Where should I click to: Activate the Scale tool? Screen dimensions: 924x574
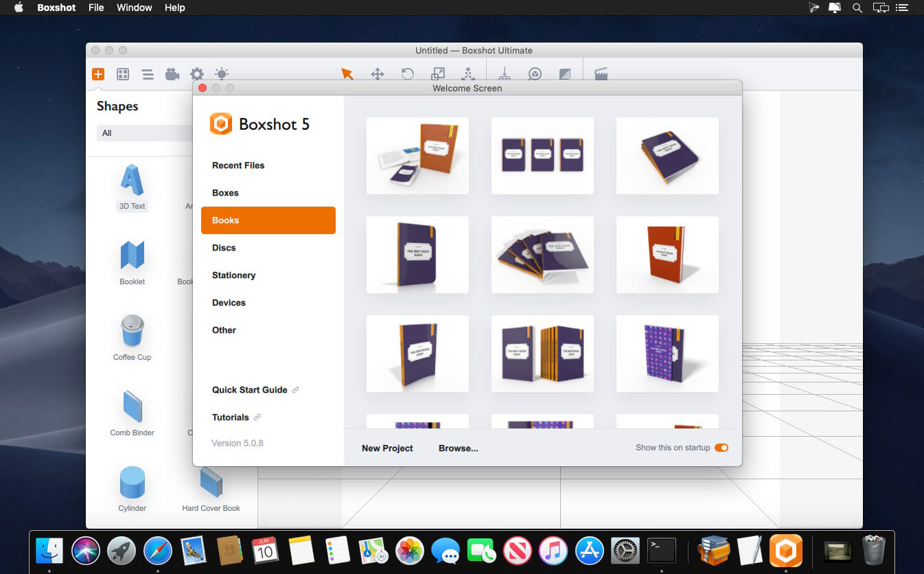point(438,74)
